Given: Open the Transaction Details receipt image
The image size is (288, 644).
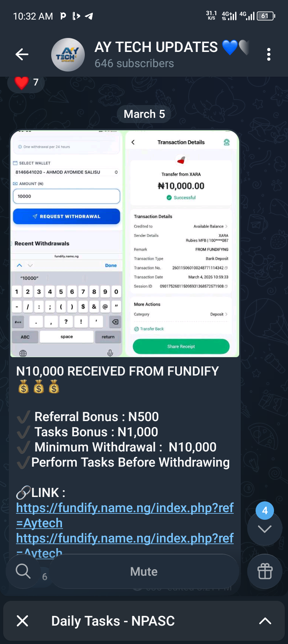Looking at the screenshot, I should [x=182, y=244].
